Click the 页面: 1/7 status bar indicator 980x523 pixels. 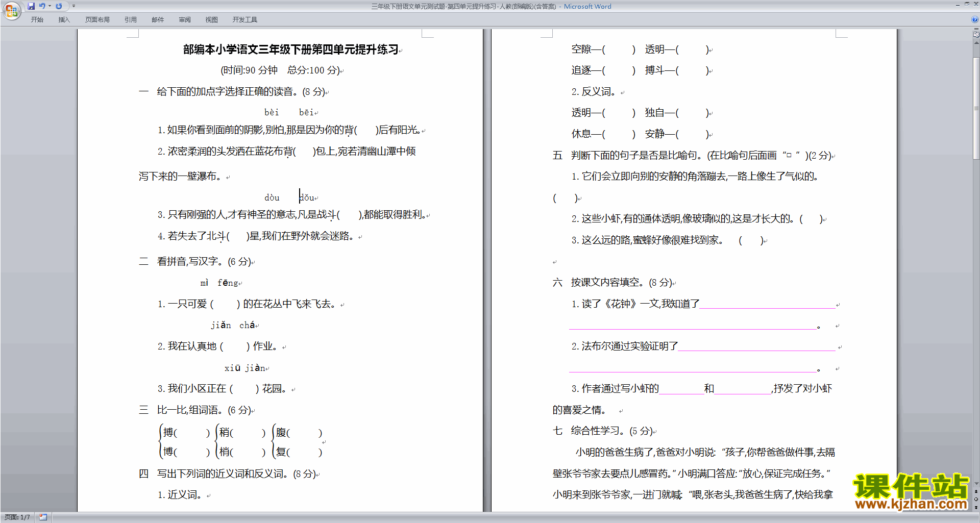coord(17,517)
